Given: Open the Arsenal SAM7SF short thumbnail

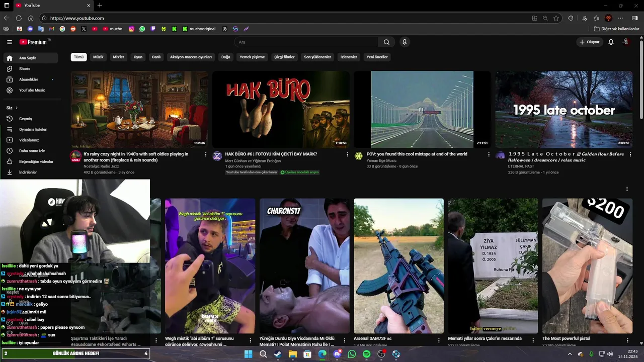Looking at the screenshot, I should pyautogui.click(x=398, y=266).
